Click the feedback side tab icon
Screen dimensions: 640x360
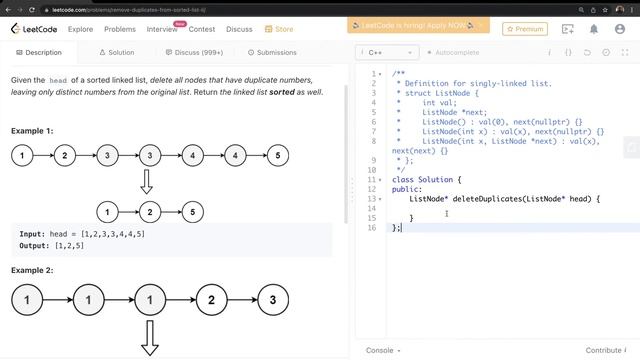[632, 147]
